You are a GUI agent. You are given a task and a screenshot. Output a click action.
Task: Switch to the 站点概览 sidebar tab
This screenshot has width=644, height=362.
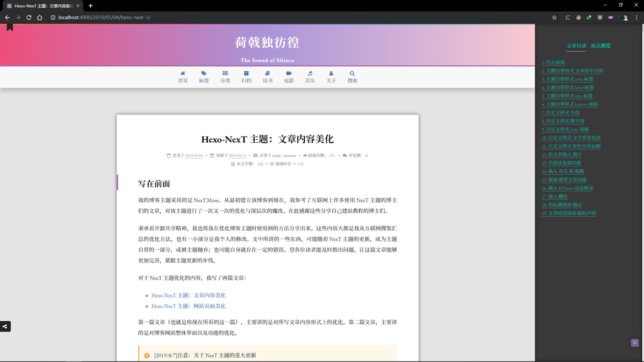pyautogui.click(x=601, y=46)
